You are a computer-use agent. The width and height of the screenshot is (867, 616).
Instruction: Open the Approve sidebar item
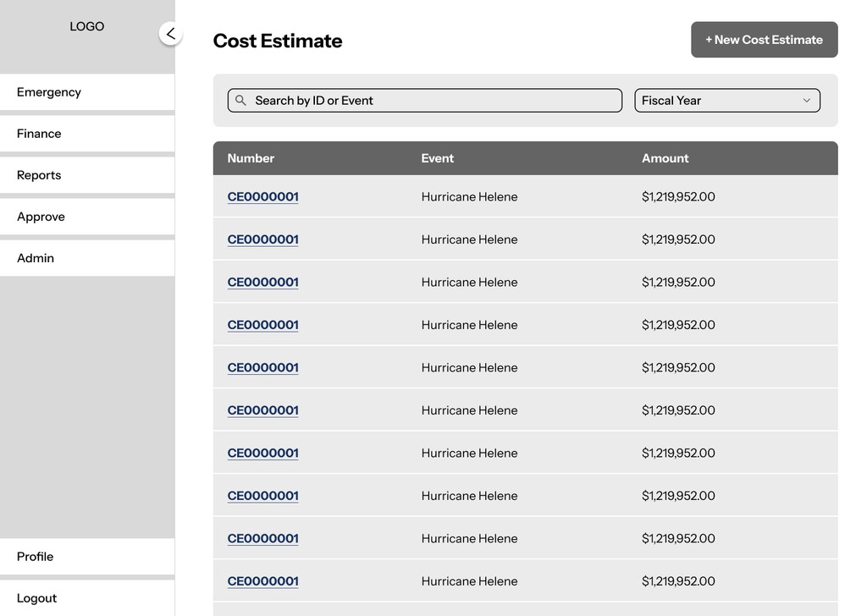(87, 217)
